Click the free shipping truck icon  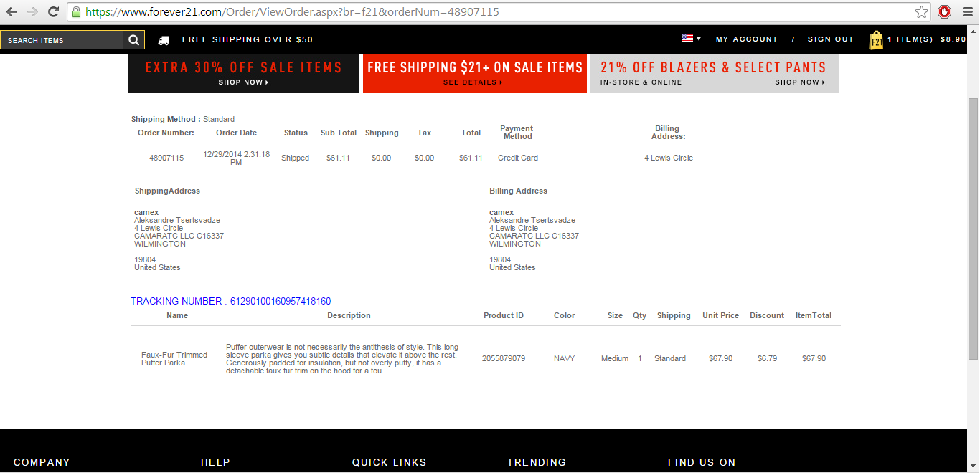tap(164, 40)
